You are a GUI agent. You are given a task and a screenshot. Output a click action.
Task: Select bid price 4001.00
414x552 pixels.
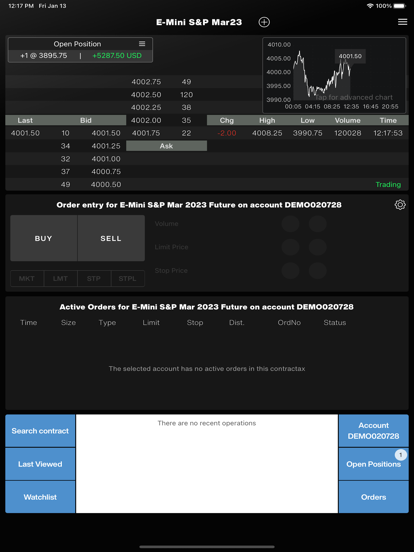tap(106, 159)
